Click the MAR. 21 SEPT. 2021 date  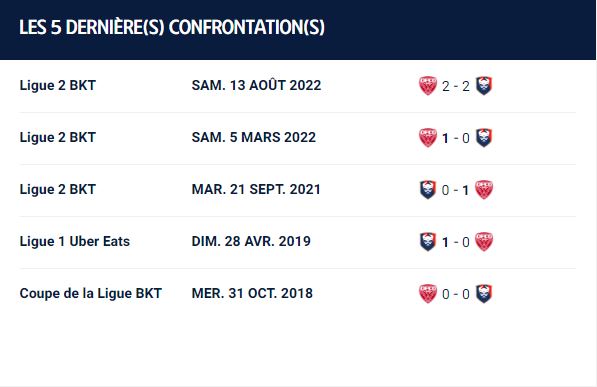256,189
